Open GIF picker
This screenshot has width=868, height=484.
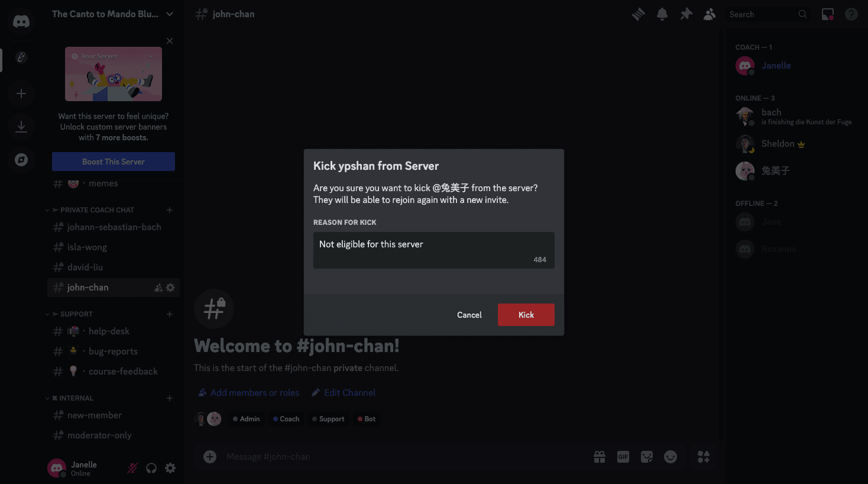pos(623,457)
